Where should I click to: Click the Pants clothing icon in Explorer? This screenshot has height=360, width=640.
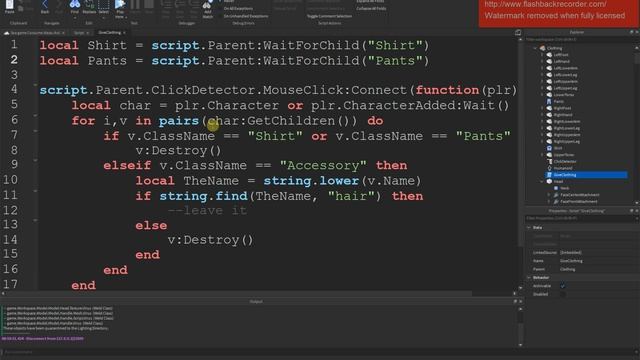tap(549, 101)
